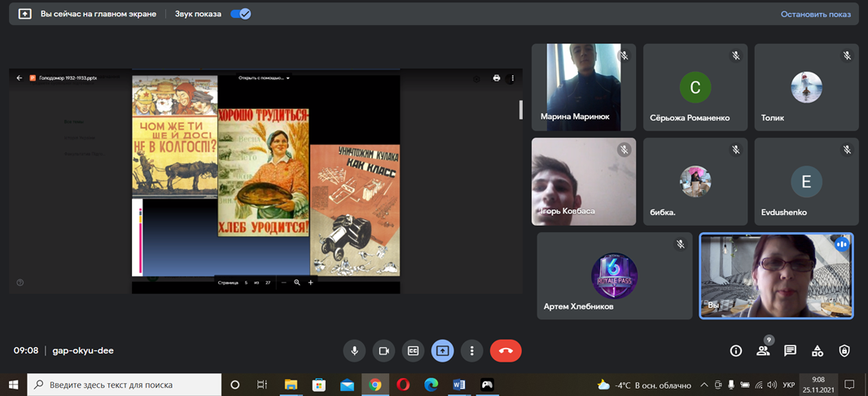Click back arrow in presentation viewer
This screenshot has width=868, height=396.
click(x=20, y=78)
